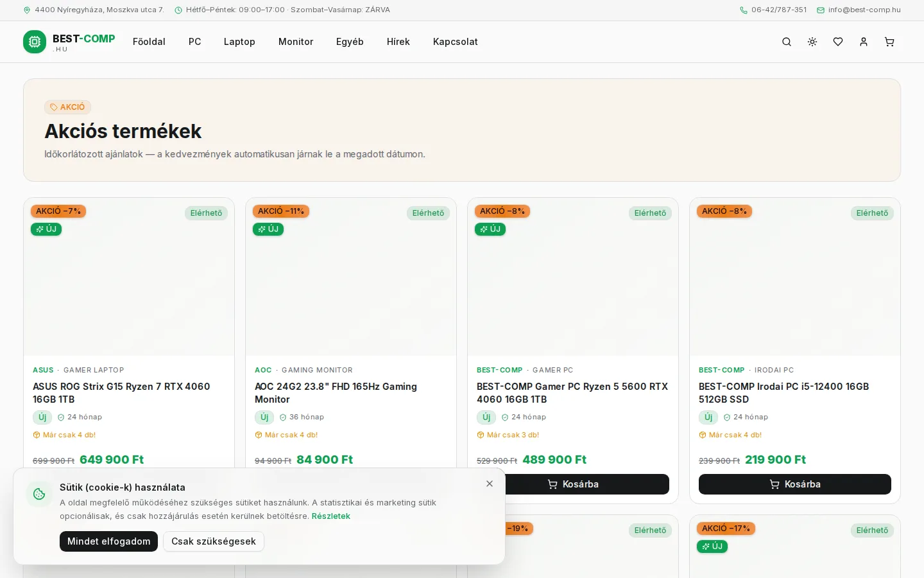Add BEST-COMP Irodai PC to cart

795,484
